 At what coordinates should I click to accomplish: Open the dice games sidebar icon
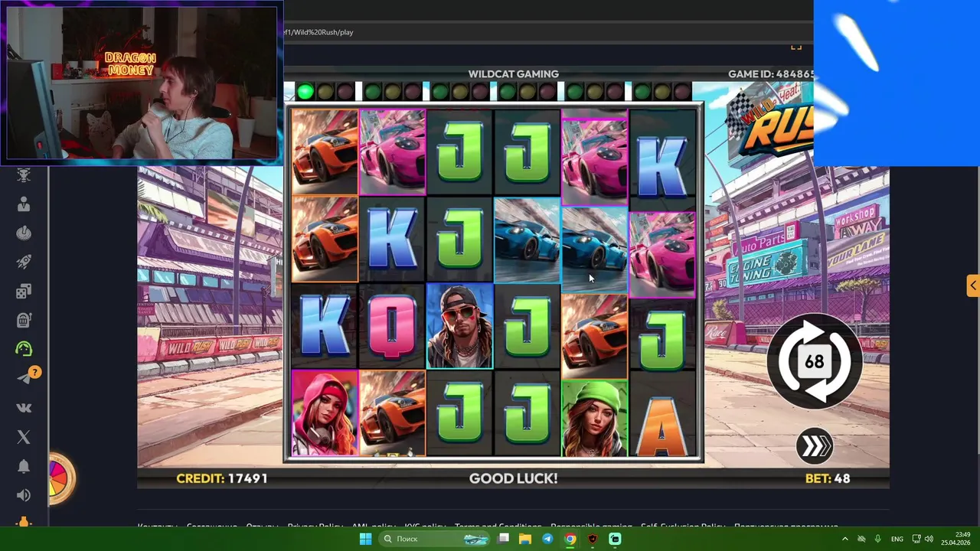[24, 291]
